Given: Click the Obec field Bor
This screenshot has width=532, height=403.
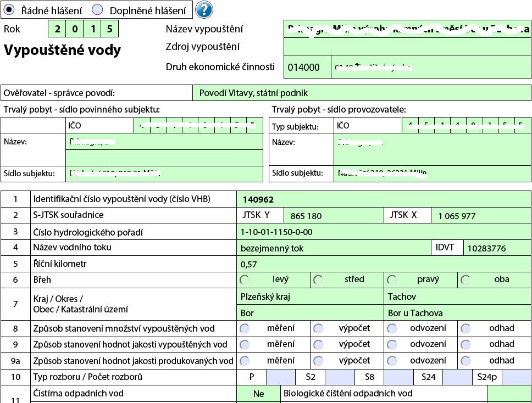Looking at the screenshot, I should 311,312.
